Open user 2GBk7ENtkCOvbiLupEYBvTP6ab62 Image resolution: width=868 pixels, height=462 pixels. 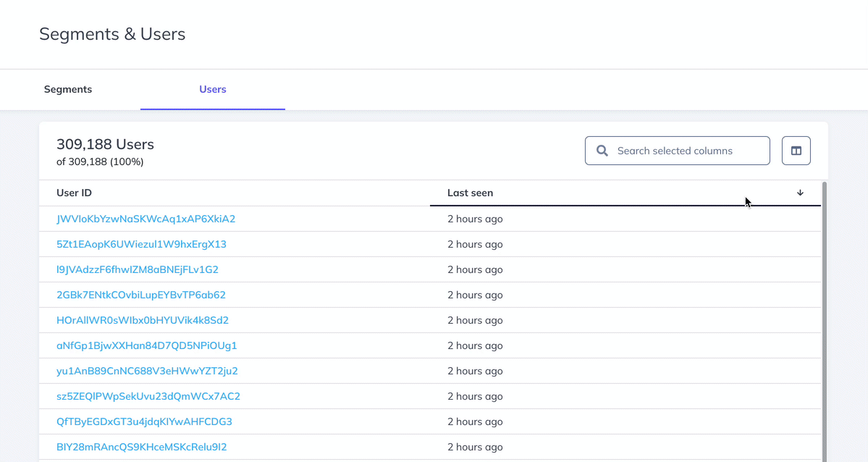[x=141, y=295]
